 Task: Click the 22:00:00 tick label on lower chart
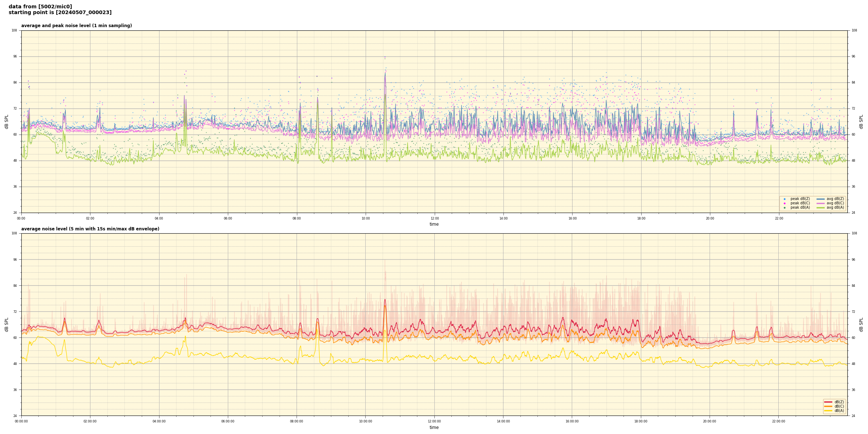tap(778, 421)
